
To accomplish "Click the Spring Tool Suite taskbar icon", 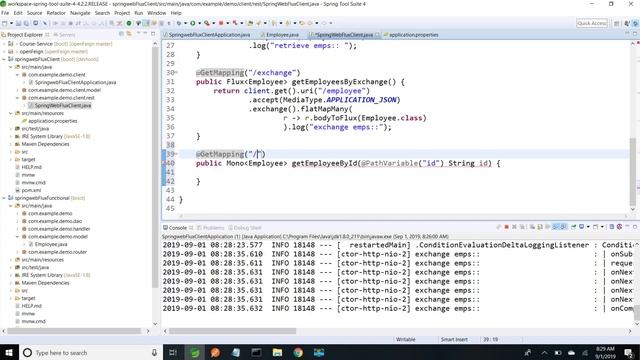I will click(195, 353).
